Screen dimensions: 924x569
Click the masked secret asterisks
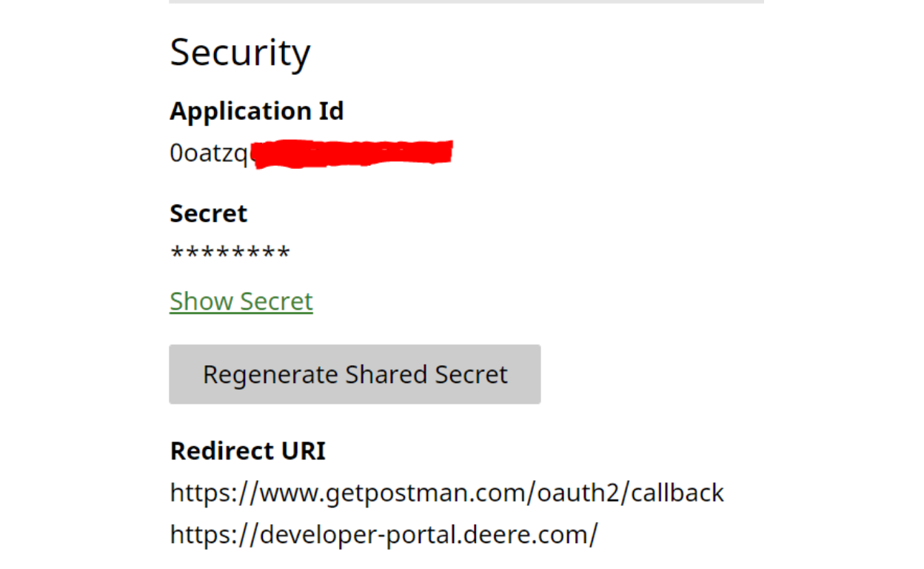(x=230, y=254)
